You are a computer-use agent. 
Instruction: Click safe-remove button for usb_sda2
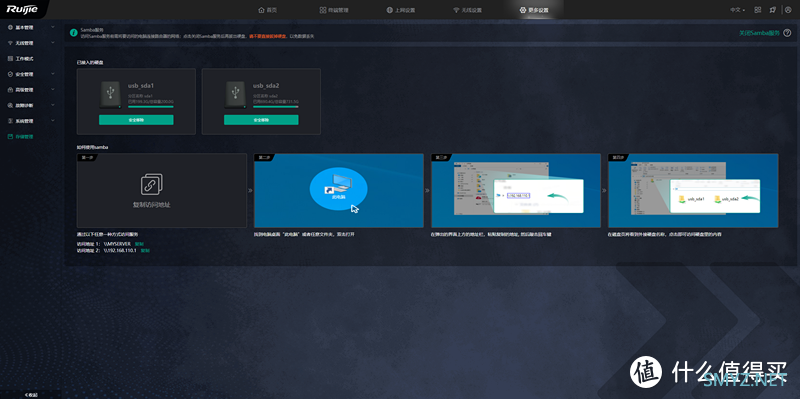261,120
